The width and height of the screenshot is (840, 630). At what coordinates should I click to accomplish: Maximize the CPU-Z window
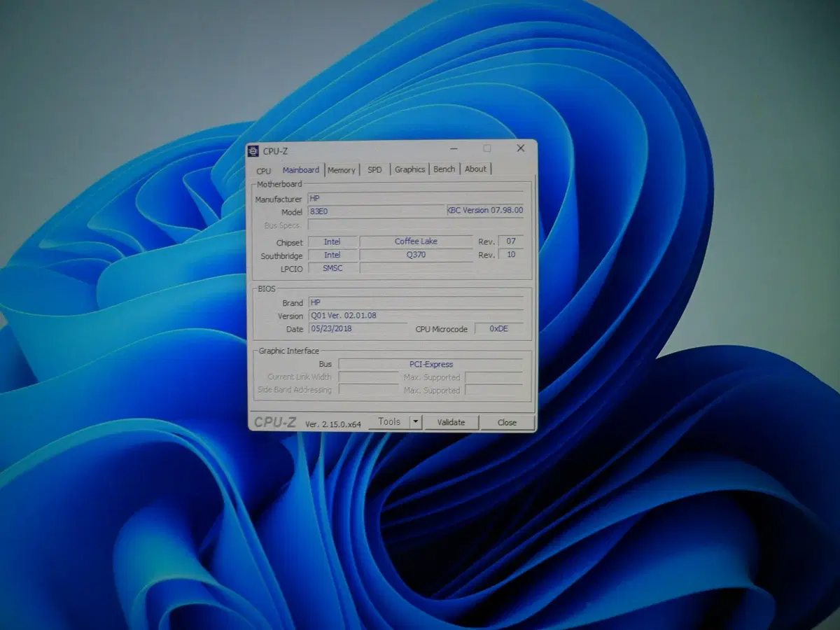487,148
